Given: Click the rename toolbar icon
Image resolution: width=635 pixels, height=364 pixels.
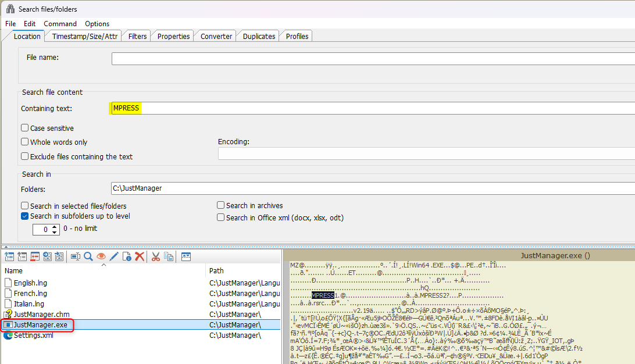Looking at the screenshot, I should tap(76, 256).
